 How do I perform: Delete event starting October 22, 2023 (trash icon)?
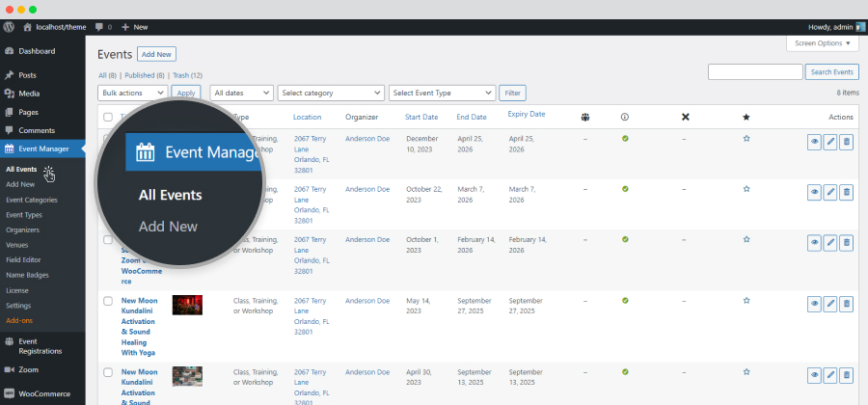pyautogui.click(x=847, y=193)
